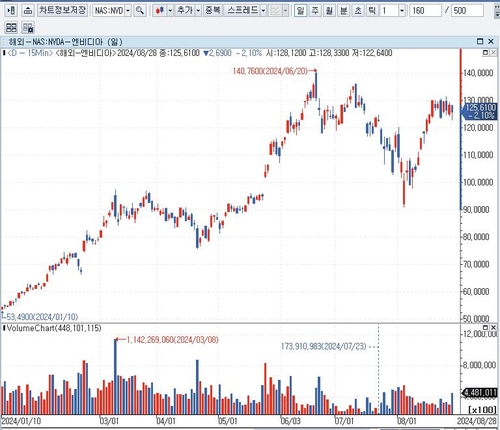Viewport: 500px width, 430px height.
Task: Click the print chart icon
Action: pos(28,11)
